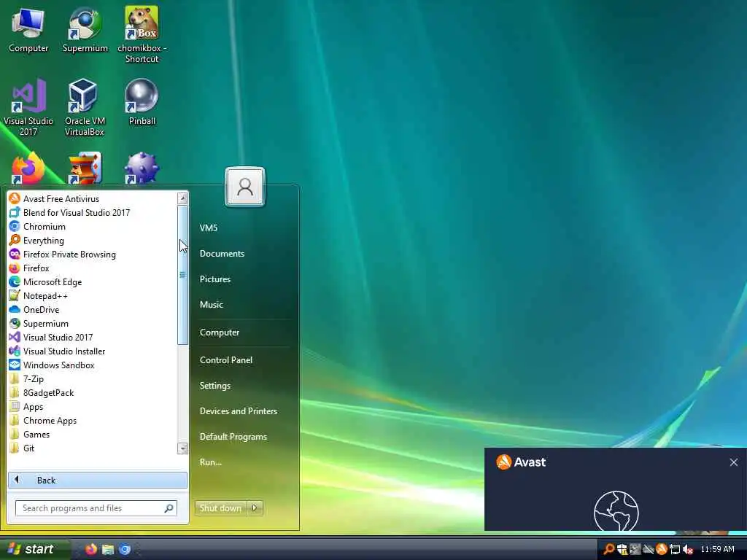
Task: Open the user account picture in the Start menu
Action: (245, 187)
